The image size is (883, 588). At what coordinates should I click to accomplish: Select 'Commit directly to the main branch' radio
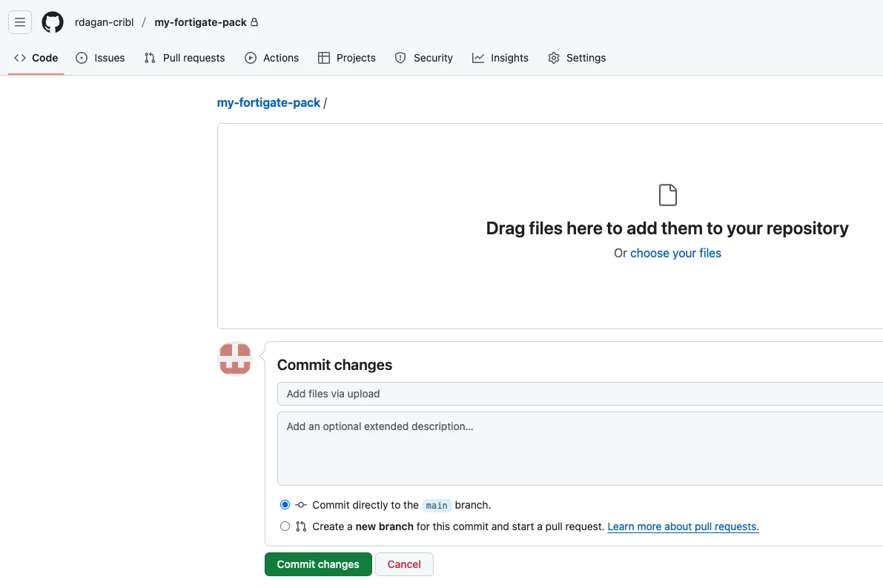tap(285, 505)
